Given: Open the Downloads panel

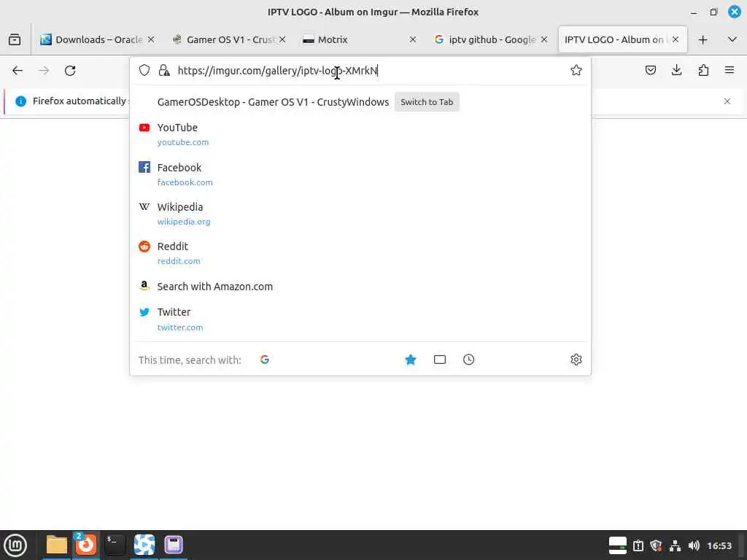Looking at the screenshot, I should tap(676, 71).
